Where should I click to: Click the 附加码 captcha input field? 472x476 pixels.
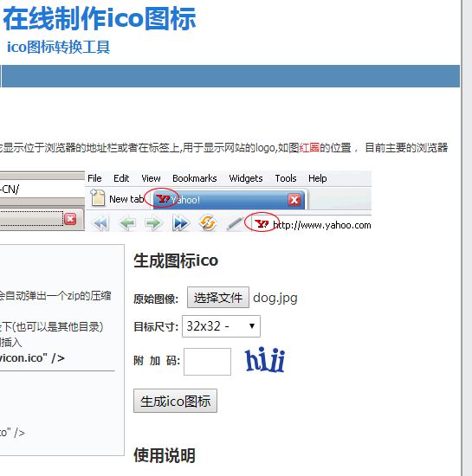[x=208, y=362]
